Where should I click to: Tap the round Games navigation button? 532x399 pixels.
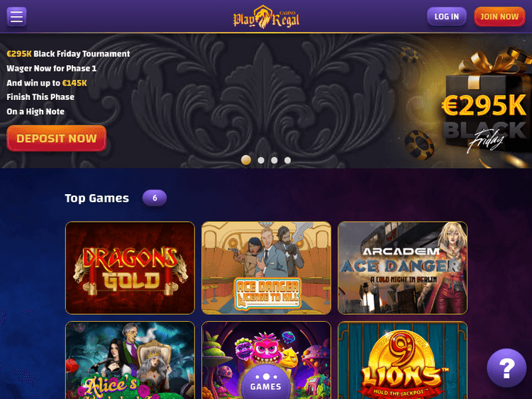266,382
